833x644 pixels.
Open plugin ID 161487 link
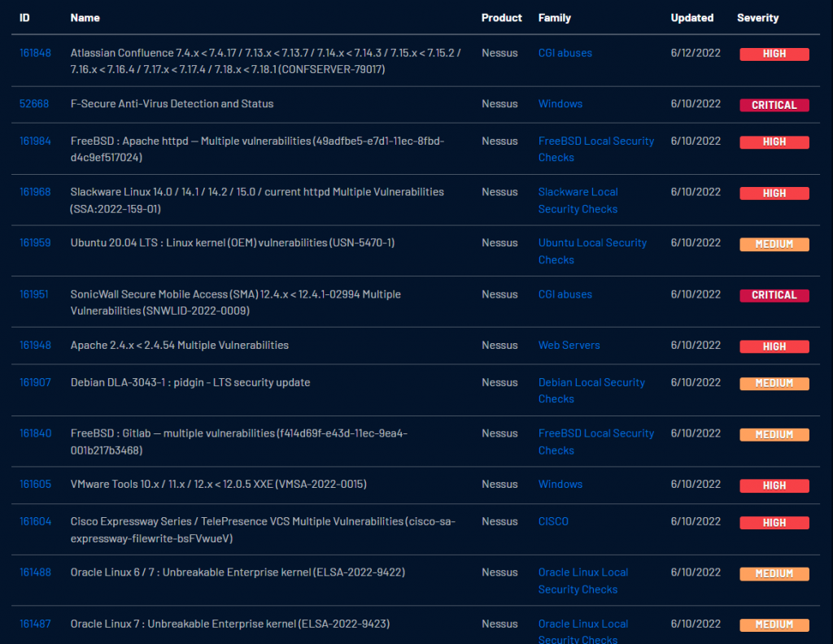tap(35, 624)
